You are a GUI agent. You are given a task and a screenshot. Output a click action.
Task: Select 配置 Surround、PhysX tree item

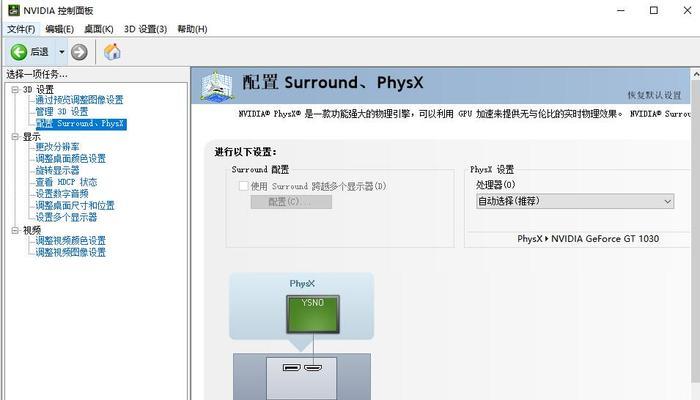[x=81, y=124]
